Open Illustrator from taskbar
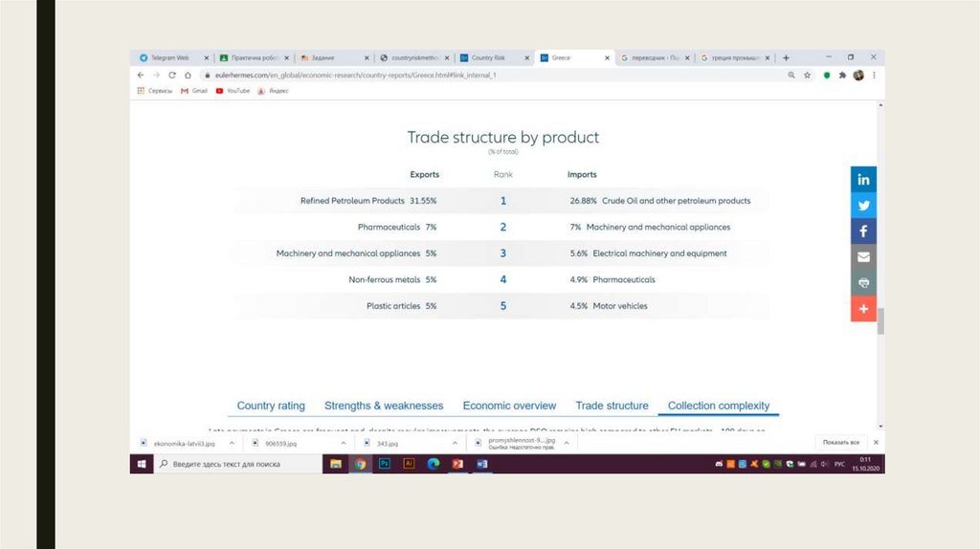 (409, 464)
